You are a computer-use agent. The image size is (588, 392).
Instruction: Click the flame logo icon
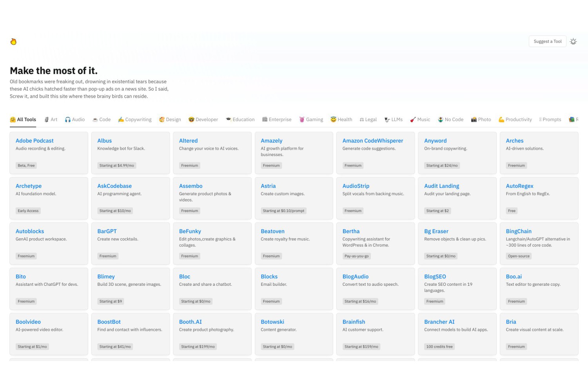[x=13, y=42]
